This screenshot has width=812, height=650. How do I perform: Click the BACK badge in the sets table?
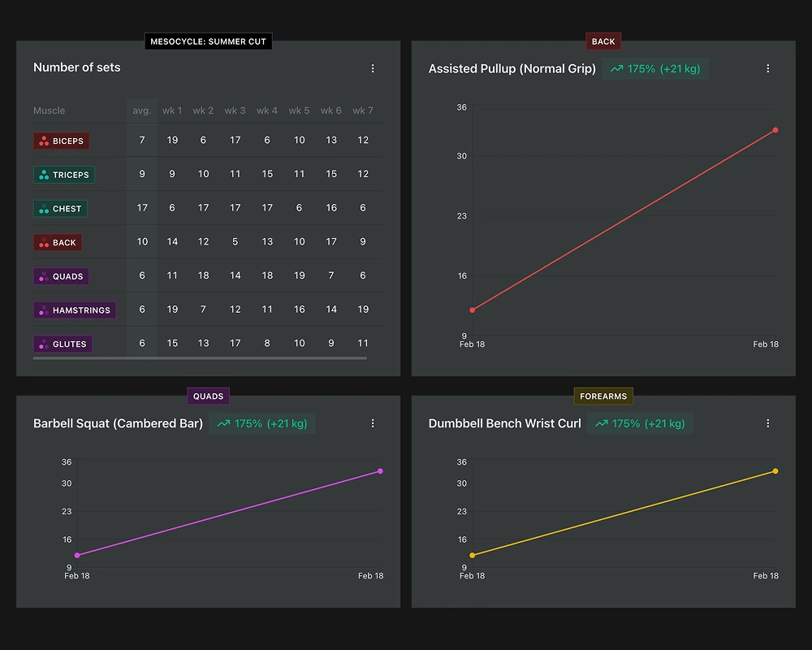pyautogui.click(x=57, y=241)
